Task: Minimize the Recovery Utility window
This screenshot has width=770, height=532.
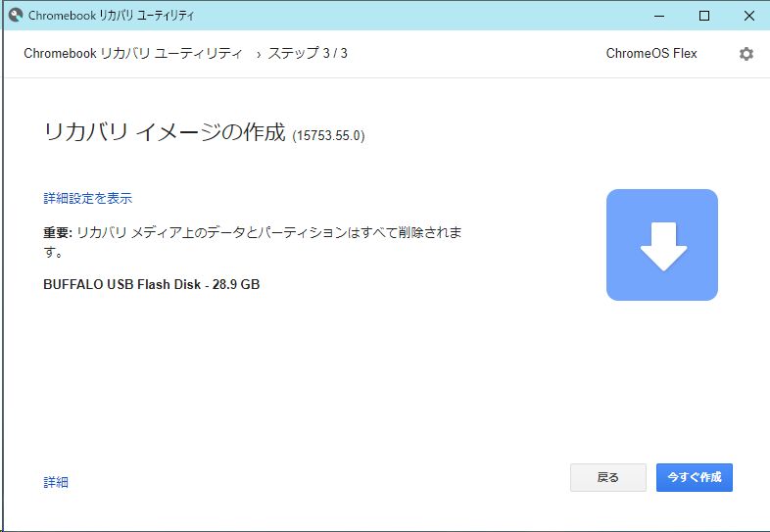Action: [x=659, y=16]
